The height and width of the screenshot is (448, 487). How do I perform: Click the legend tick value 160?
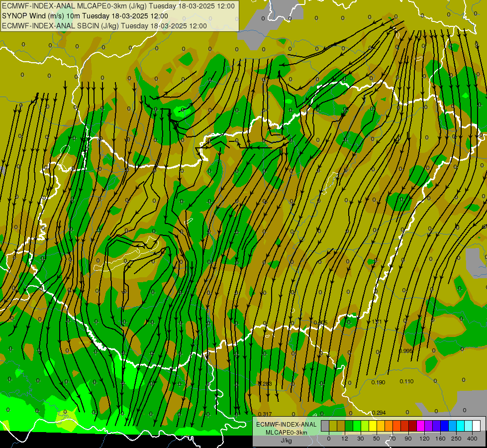tap(440, 439)
